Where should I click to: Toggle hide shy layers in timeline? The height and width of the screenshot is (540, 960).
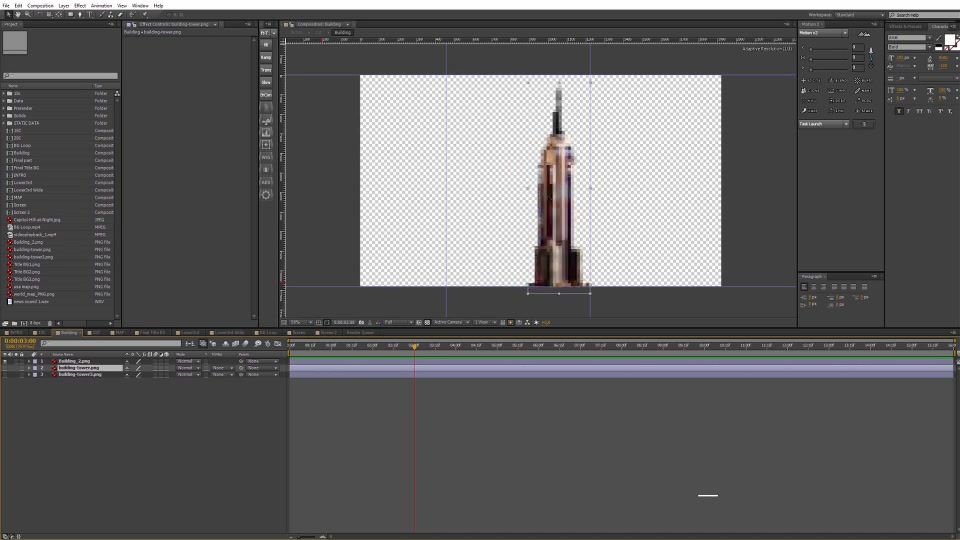click(225, 343)
